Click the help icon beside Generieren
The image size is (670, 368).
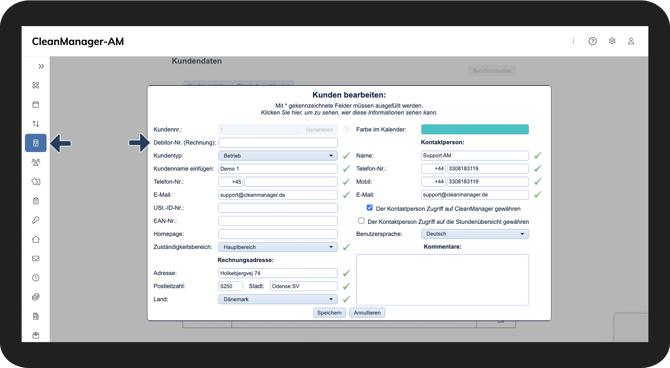346,130
